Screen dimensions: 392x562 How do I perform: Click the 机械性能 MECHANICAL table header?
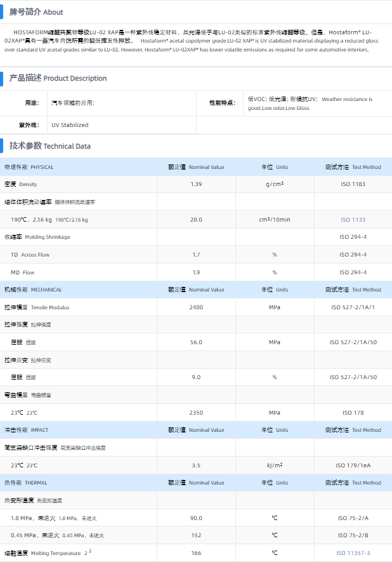coord(33,290)
